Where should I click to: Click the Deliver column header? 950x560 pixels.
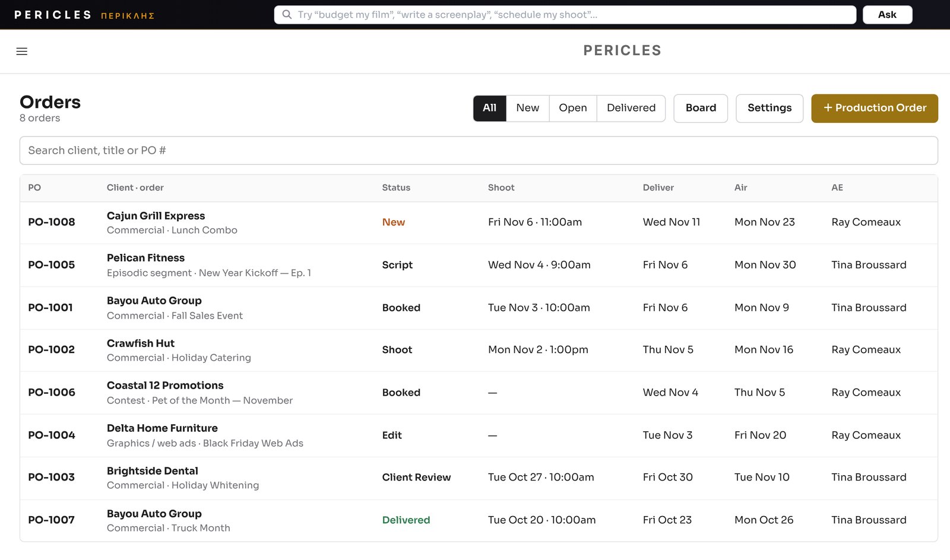pos(658,187)
